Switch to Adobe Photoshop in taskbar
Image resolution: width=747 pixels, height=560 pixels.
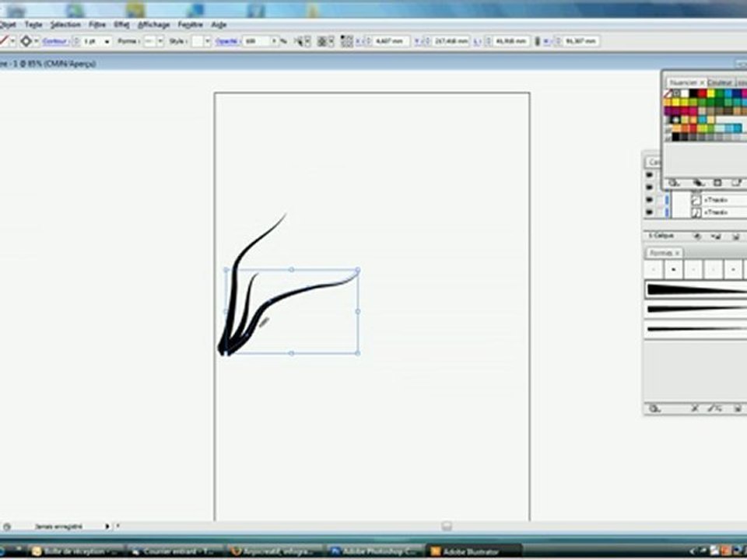(x=375, y=552)
